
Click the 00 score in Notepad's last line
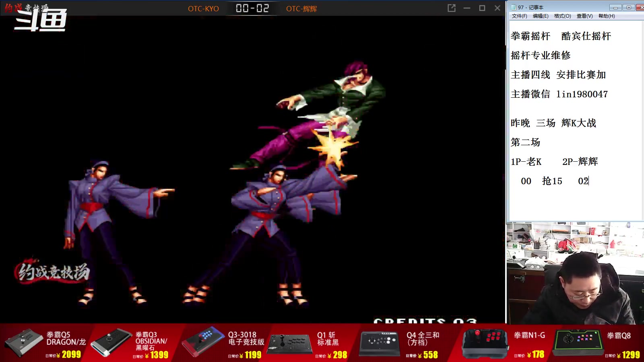[x=526, y=181]
